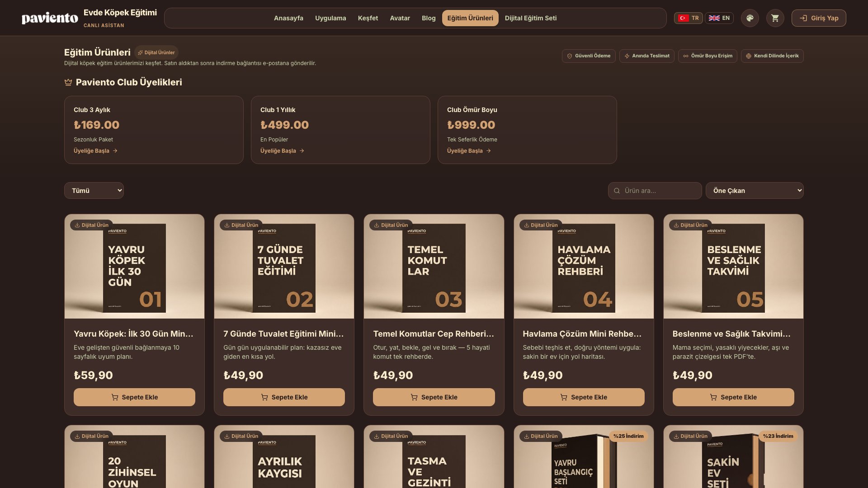This screenshot has width=868, height=488.
Task: Click the Ömür Boyu Erişim infinity badge
Action: [708, 56]
